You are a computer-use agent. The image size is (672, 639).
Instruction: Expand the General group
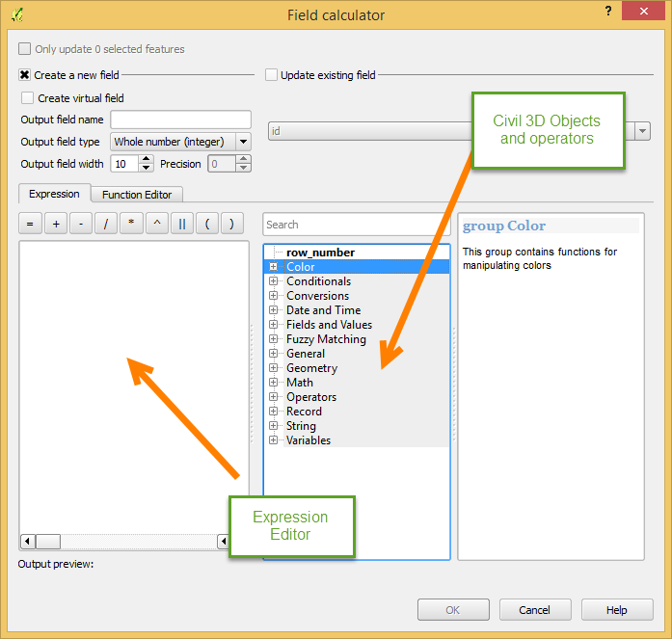pos(273,354)
